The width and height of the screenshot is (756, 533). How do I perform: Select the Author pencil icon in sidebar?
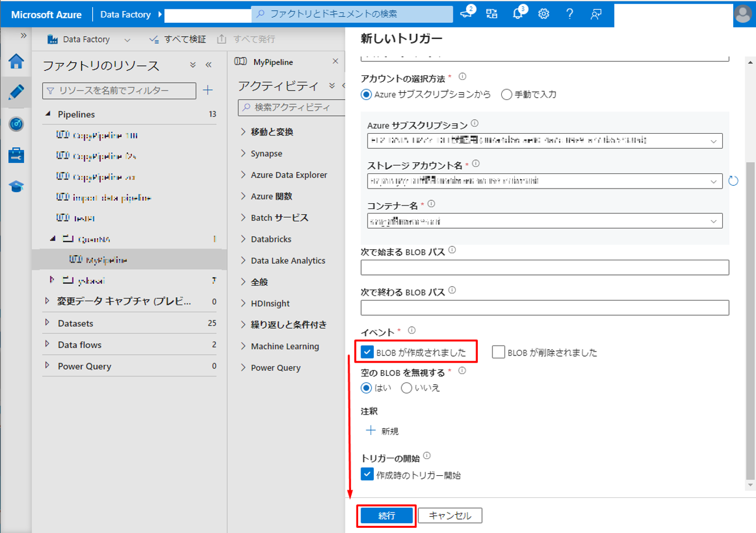click(x=16, y=92)
